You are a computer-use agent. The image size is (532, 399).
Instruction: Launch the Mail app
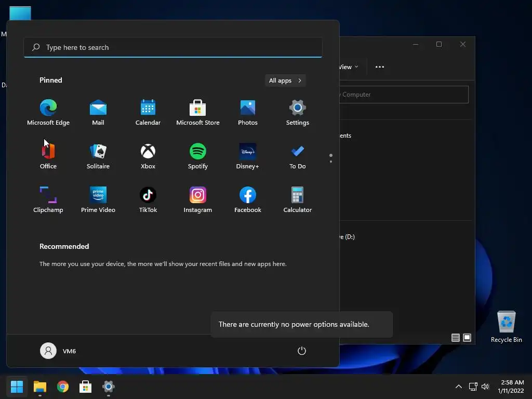coord(98,113)
